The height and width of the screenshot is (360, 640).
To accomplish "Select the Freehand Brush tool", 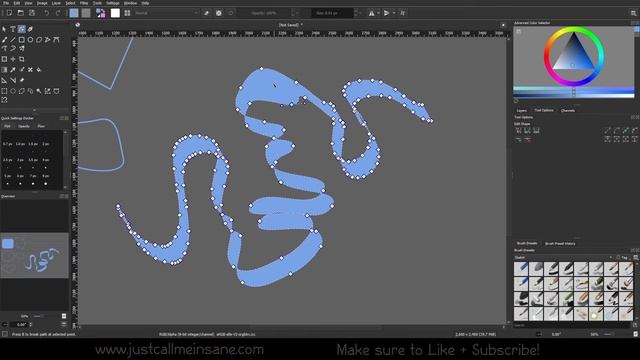I will point(4,40).
